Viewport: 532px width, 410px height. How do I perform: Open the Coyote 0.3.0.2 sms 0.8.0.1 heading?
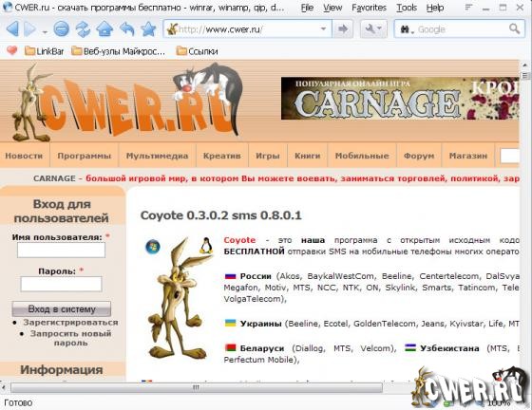(220, 215)
